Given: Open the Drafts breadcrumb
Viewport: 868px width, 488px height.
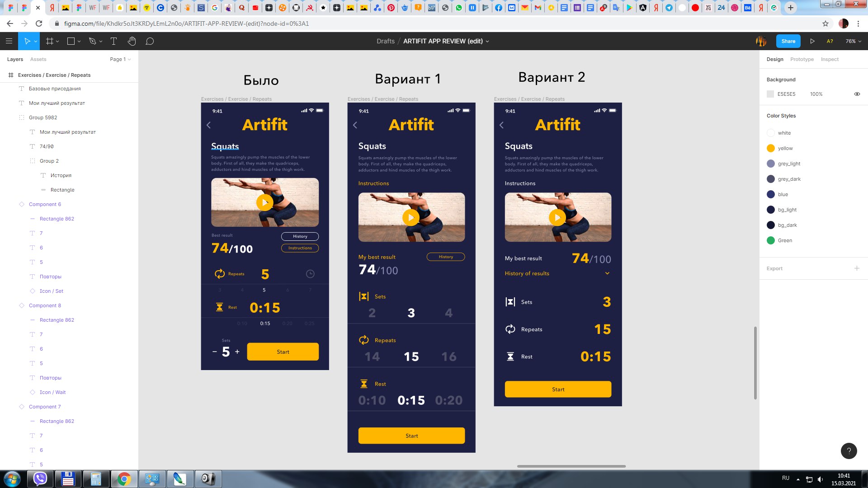Looking at the screenshot, I should [386, 41].
